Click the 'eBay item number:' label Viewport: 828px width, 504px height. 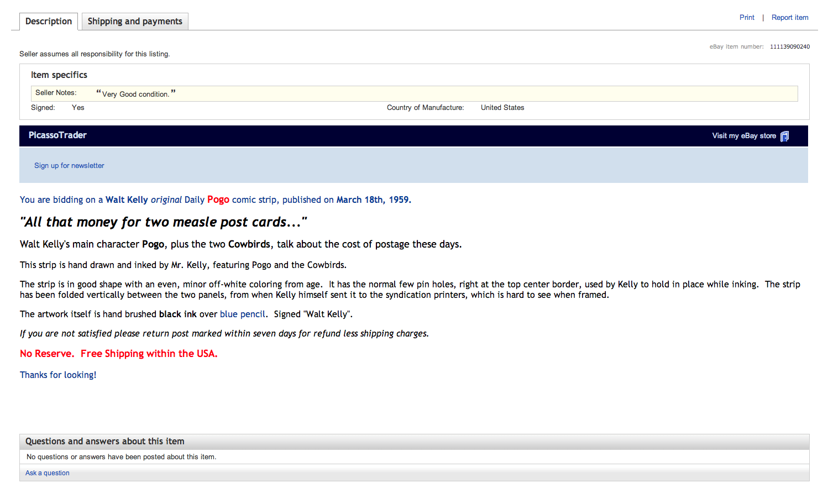point(737,47)
